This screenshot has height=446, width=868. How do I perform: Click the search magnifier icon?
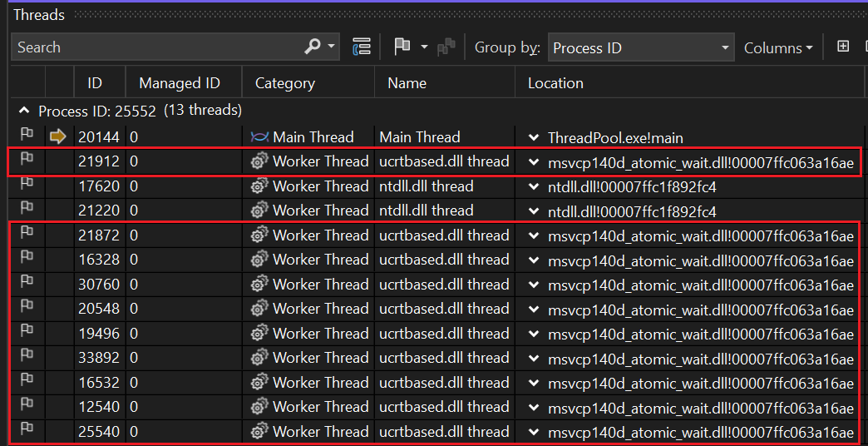313,47
